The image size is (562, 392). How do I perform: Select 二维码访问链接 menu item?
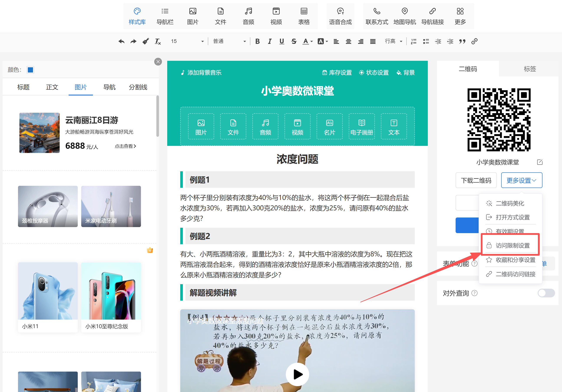(511, 274)
